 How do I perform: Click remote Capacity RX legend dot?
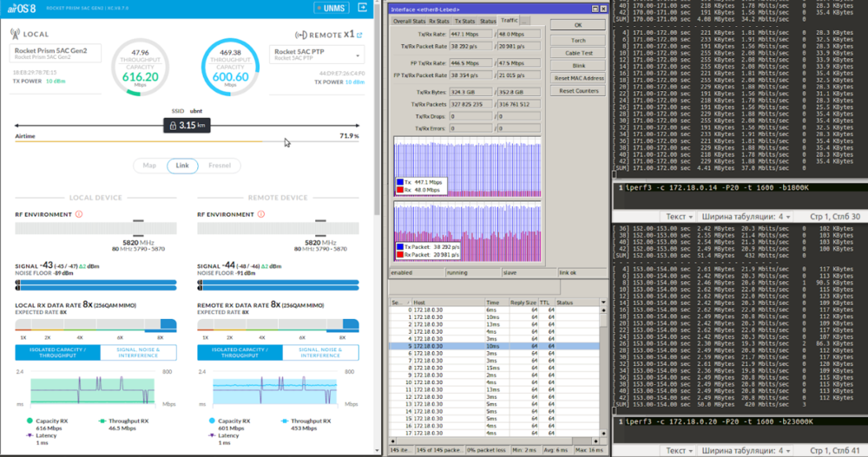pyautogui.click(x=212, y=421)
